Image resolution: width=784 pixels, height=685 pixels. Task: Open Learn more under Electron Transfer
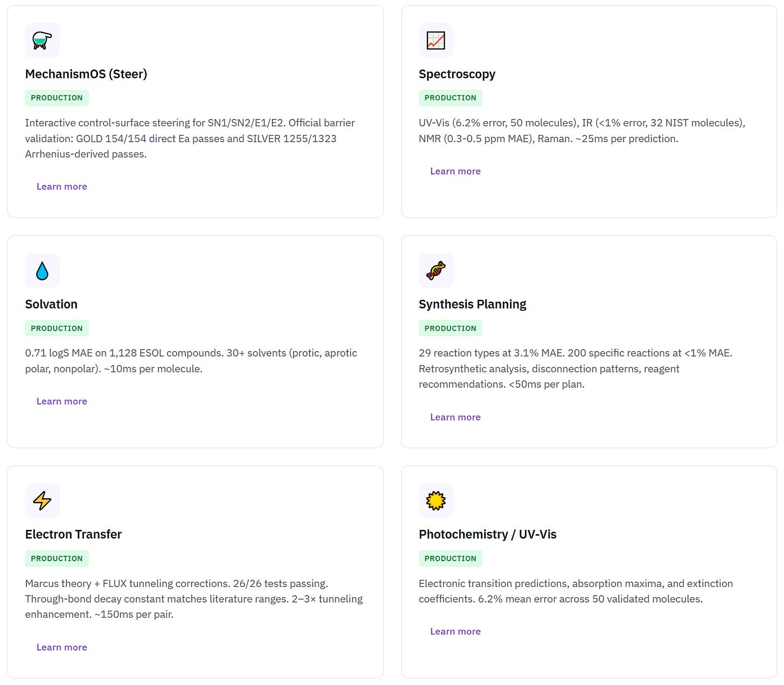point(62,647)
